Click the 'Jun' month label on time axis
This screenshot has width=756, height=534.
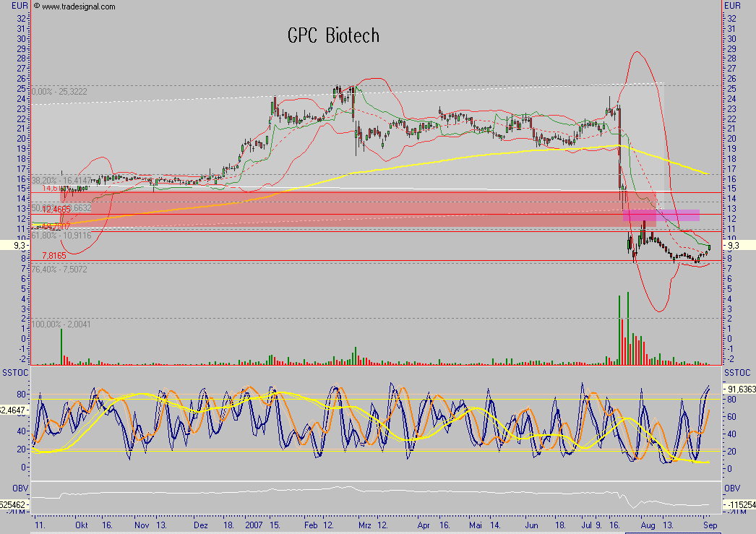pyautogui.click(x=531, y=525)
